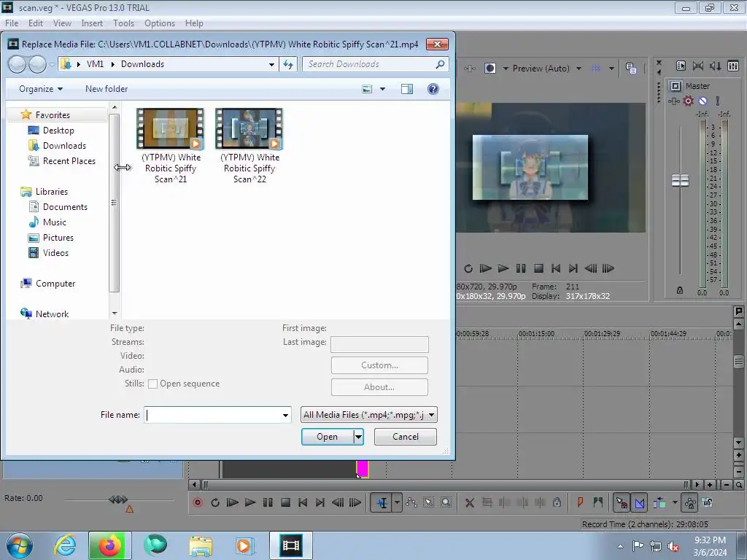Screen dimensions: 747x560
Task: Insert a Region with the green flags icon
Action: 598,502
